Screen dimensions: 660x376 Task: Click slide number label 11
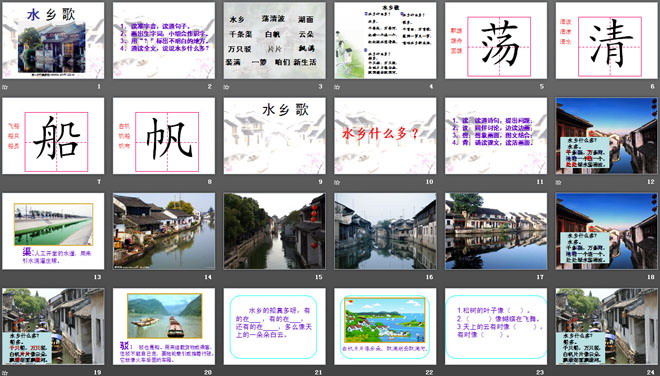pyautogui.click(x=540, y=182)
